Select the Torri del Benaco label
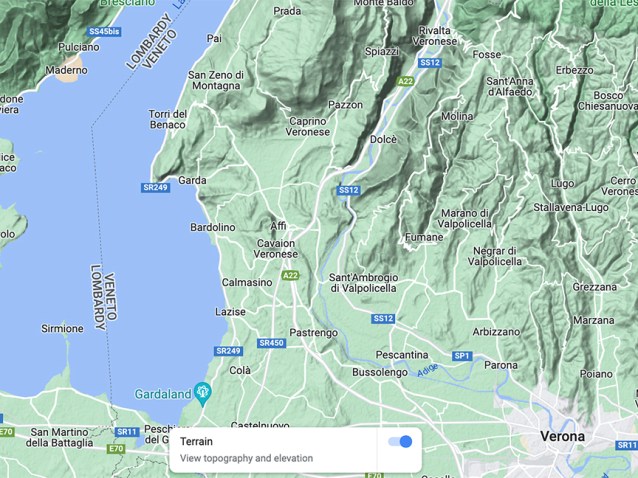This screenshot has height=478, width=638. click(168, 119)
